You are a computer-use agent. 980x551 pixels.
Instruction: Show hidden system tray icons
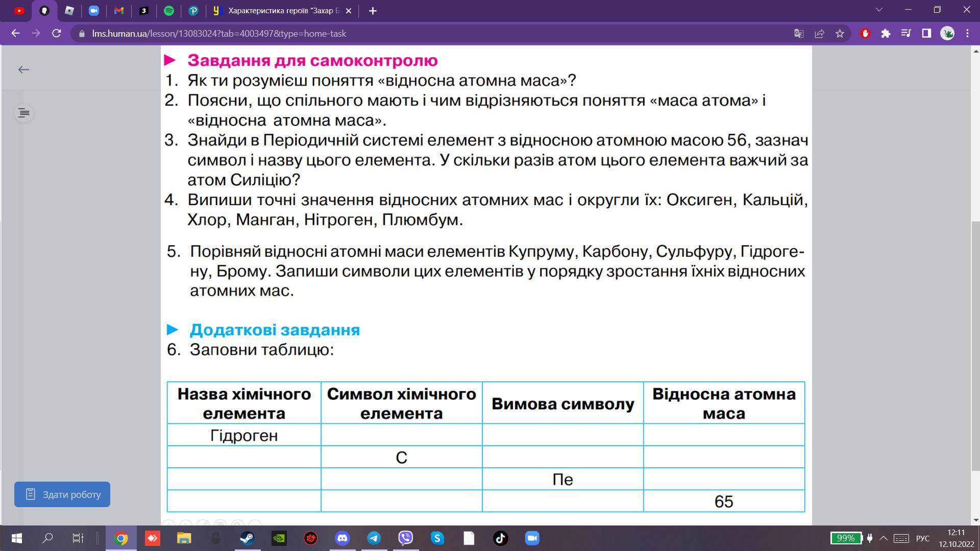click(883, 538)
